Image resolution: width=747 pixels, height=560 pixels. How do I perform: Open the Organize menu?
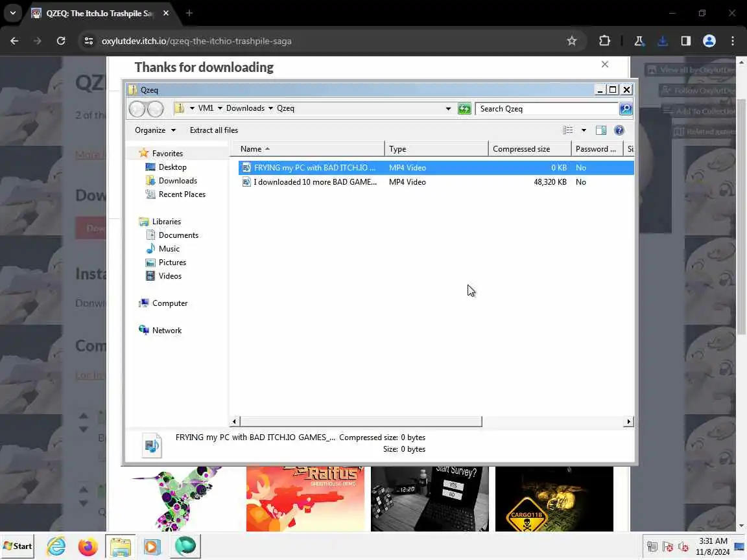click(155, 130)
